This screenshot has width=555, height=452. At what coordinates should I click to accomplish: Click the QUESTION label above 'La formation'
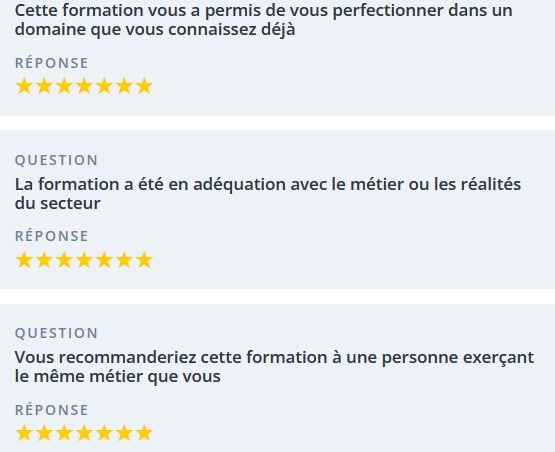[56, 160]
